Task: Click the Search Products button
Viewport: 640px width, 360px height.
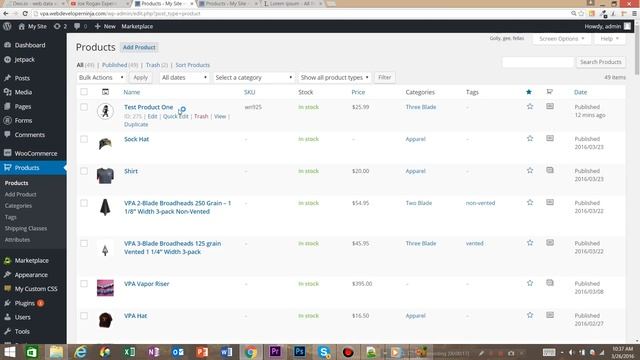Action: tap(600, 62)
